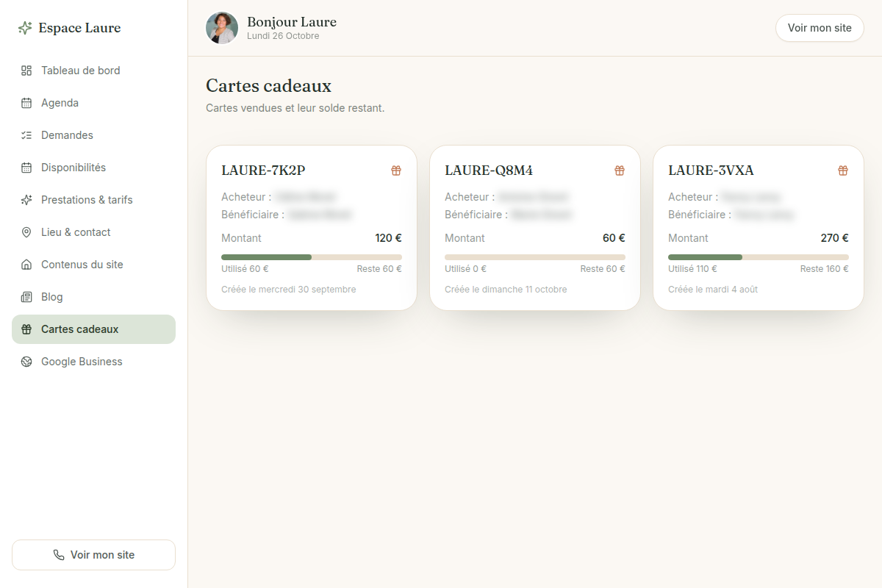The image size is (882, 588).
Task: Click the Tableau de bord grid icon
Action: pos(26,71)
